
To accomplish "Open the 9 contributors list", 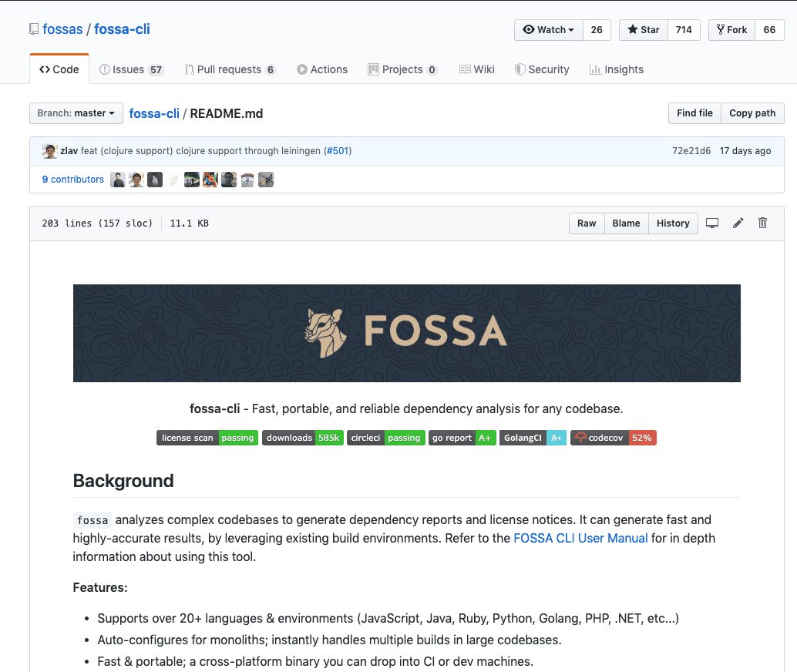I will click(72, 179).
